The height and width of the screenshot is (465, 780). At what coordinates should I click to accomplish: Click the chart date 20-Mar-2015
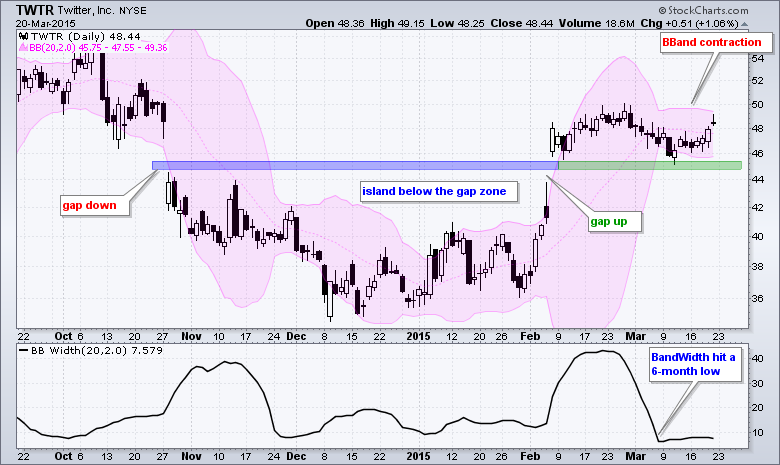pos(46,23)
